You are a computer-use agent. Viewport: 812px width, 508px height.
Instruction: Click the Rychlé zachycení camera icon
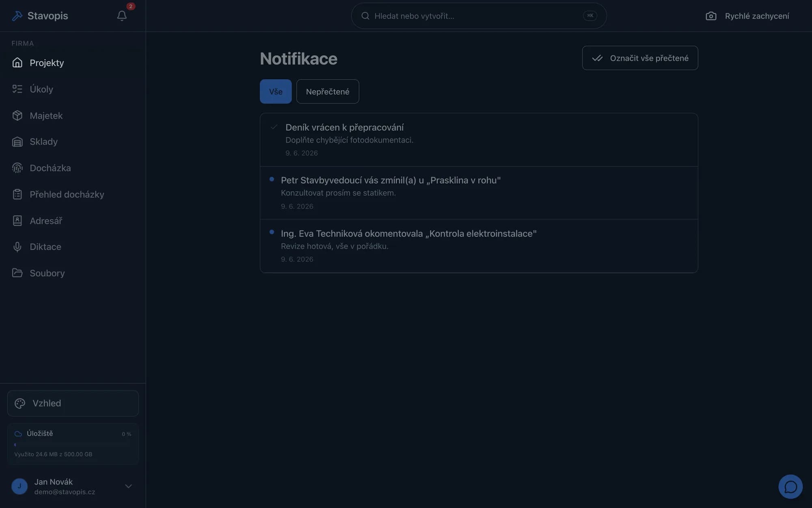pyautogui.click(x=711, y=16)
